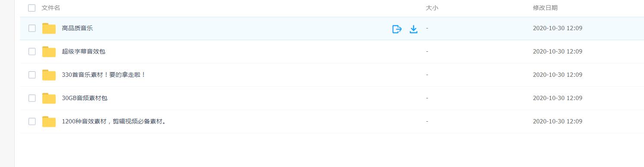Screen dimensions: 644x167
Task: Select the checkbox for 超级字幕音效包
Action: tap(32, 52)
